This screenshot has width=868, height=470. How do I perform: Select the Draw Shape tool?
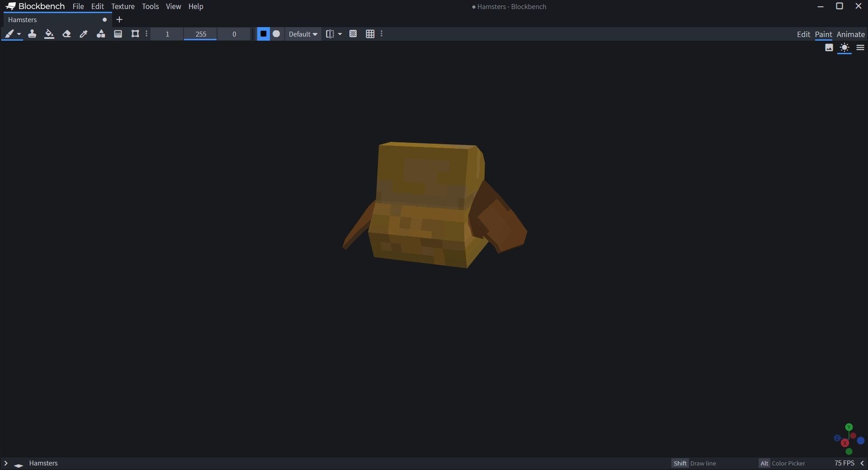pyautogui.click(x=101, y=34)
